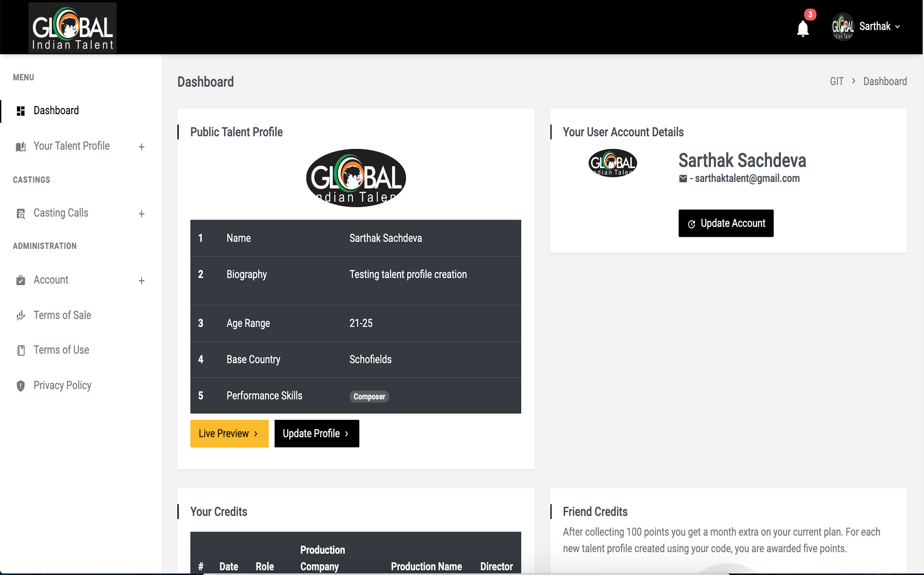Expand Your Talent Profile with plus sign
The image size is (924, 575).
(x=141, y=147)
